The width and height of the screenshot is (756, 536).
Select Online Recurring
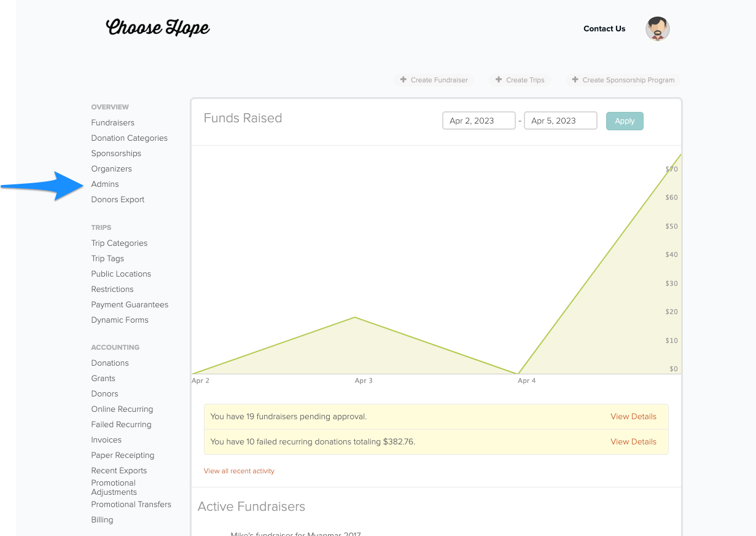(122, 409)
